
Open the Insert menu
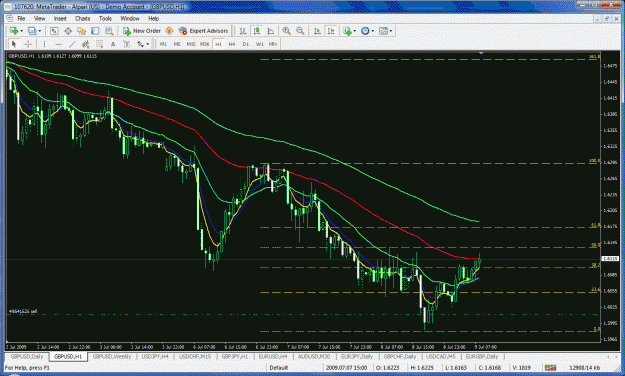[x=60, y=19]
